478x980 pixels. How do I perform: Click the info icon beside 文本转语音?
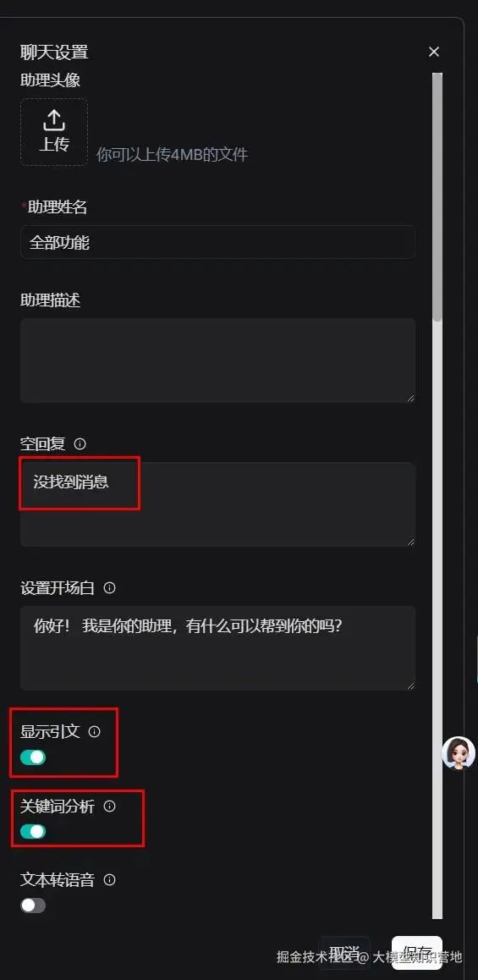[109, 880]
